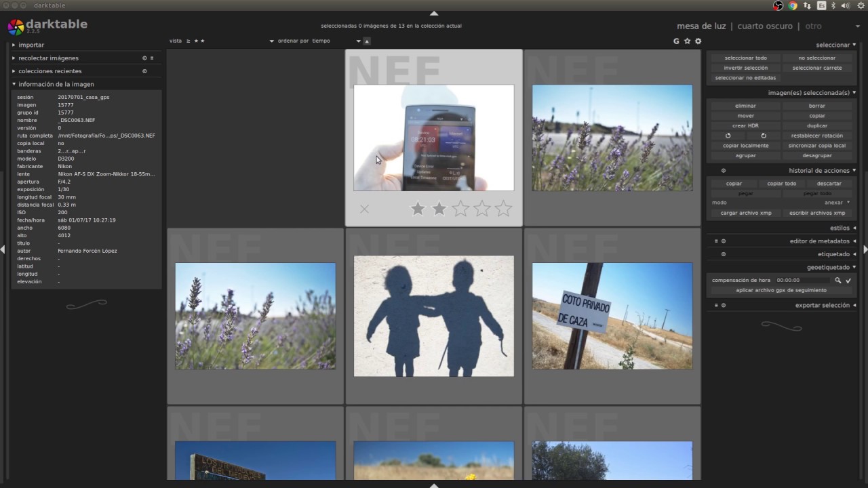Image resolution: width=868 pixels, height=488 pixels.
Task: Open the sound volume tray icon
Action: coord(845,5)
